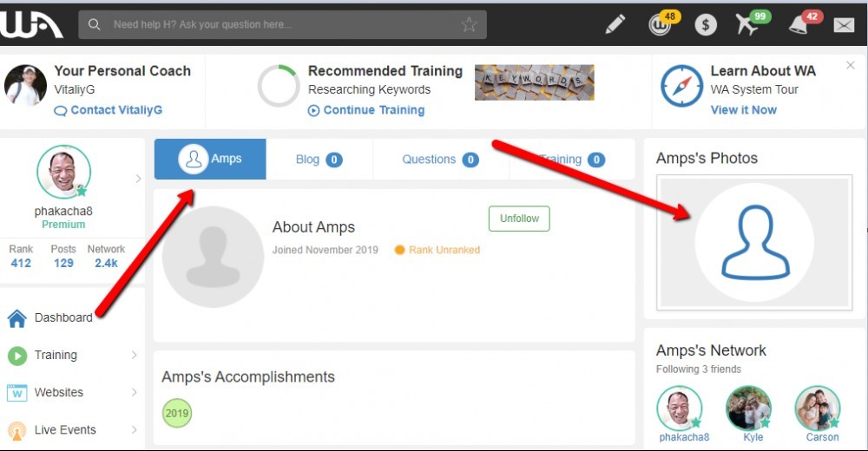
Task: Open the dollar sign earnings icon
Action: click(705, 25)
